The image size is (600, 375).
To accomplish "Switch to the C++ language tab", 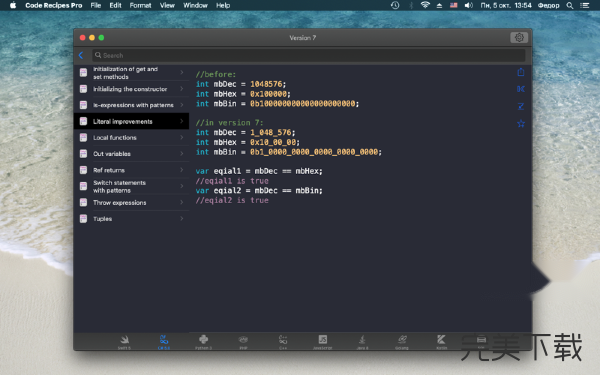I will point(283,342).
